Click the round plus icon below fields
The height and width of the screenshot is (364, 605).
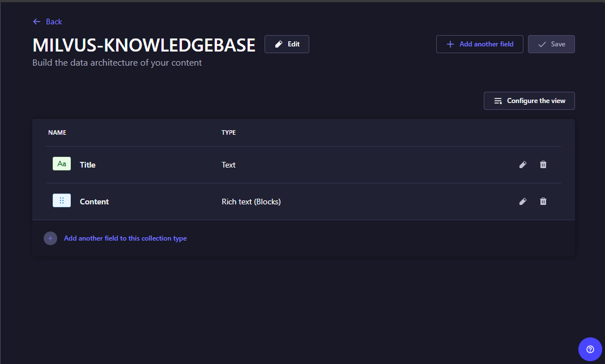point(50,238)
